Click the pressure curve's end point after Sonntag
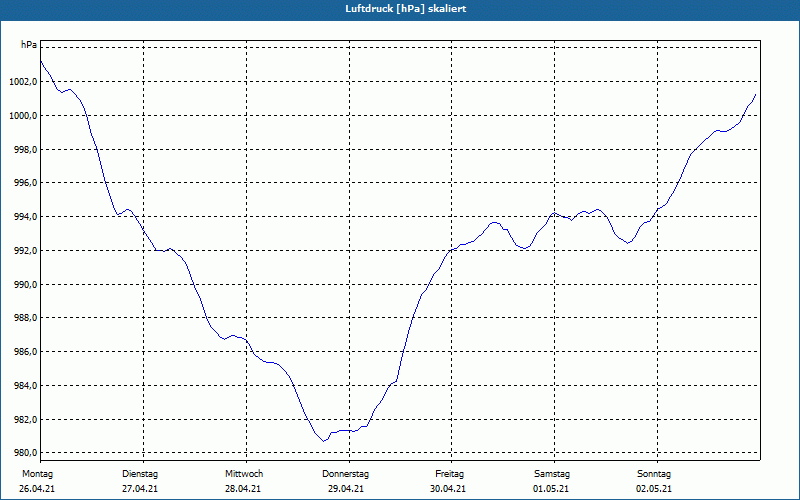The height and width of the screenshot is (500, 800). pyautogui.click(x=755, y=94)
